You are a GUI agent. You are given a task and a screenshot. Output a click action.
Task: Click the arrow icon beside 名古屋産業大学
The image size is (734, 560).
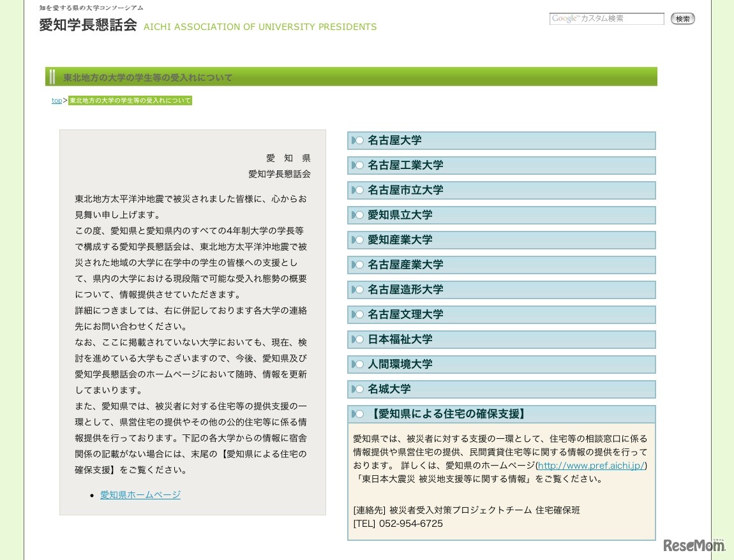358,265
